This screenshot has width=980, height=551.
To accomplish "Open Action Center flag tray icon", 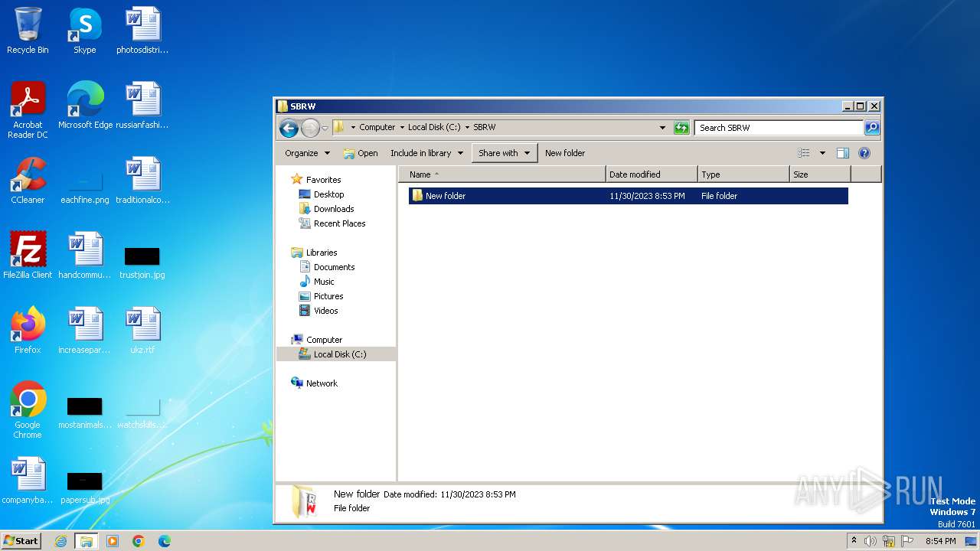I will (x=907, y=541).
